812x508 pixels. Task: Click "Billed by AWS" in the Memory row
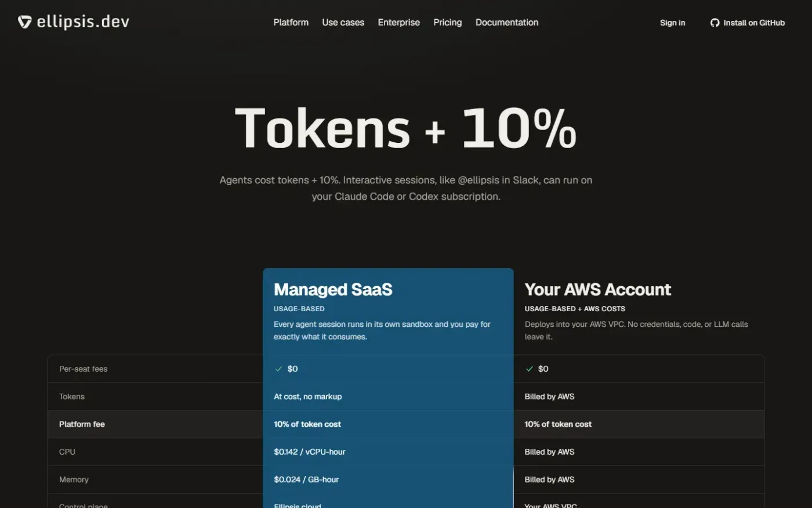click(550, 480)
